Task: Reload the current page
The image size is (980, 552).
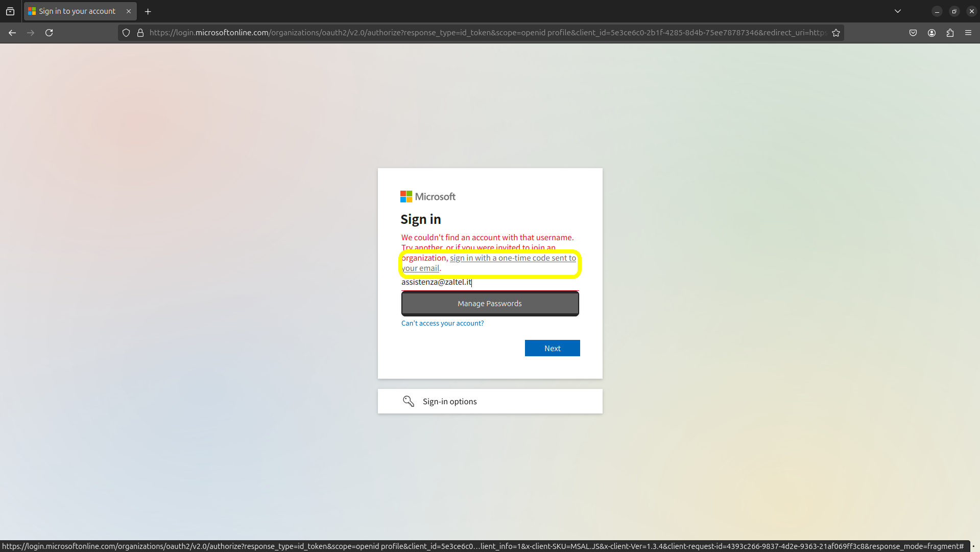Action: click(x=49, y=33)
